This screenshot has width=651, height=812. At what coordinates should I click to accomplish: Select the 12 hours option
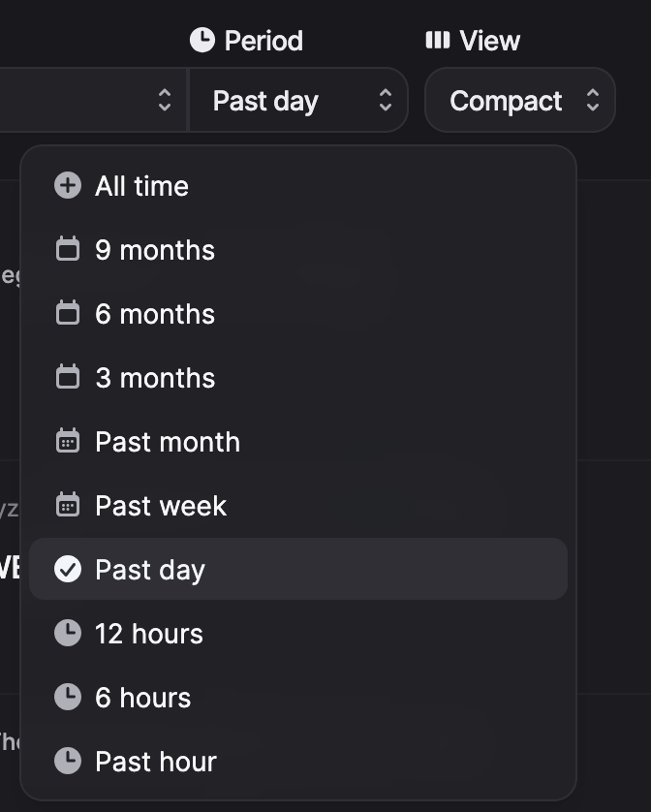(149, 634)
